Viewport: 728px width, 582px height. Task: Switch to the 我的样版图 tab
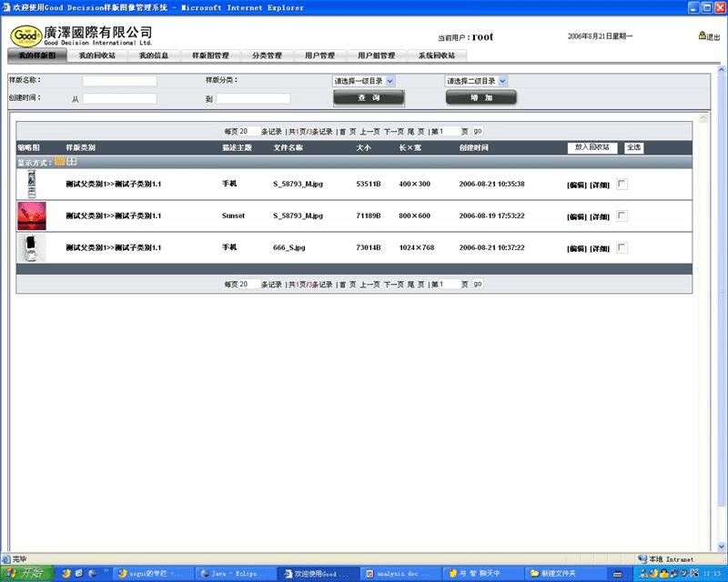[37, 55]
